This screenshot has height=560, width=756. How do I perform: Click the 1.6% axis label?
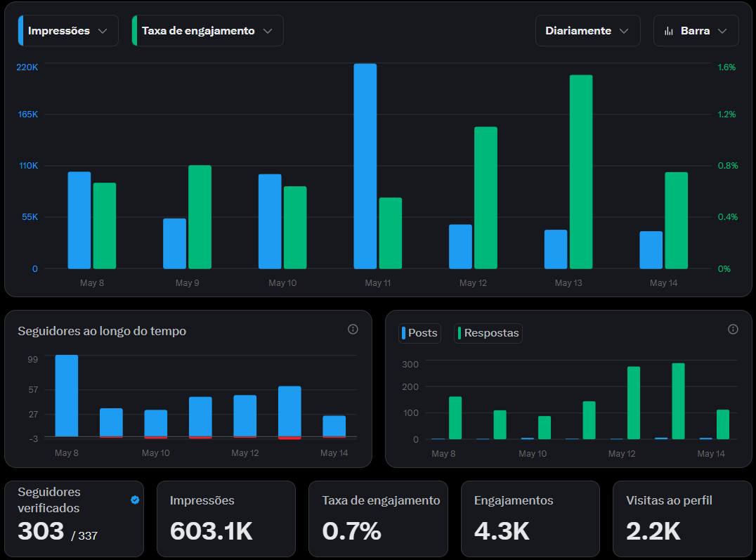(726, 67)
